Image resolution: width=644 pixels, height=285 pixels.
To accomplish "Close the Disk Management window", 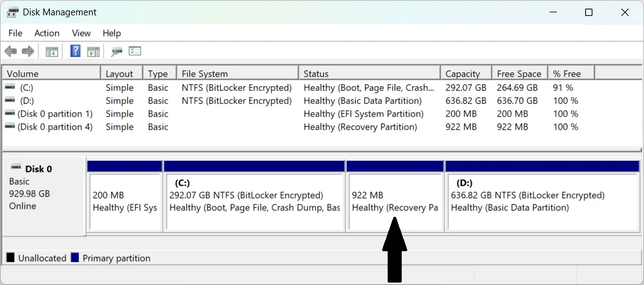I will pyautogui.click(x=625, y=12).
